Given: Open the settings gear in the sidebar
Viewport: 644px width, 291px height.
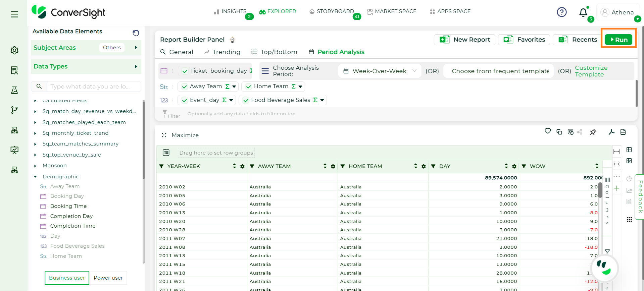Looking at the screenshot, I should point(14,50).
